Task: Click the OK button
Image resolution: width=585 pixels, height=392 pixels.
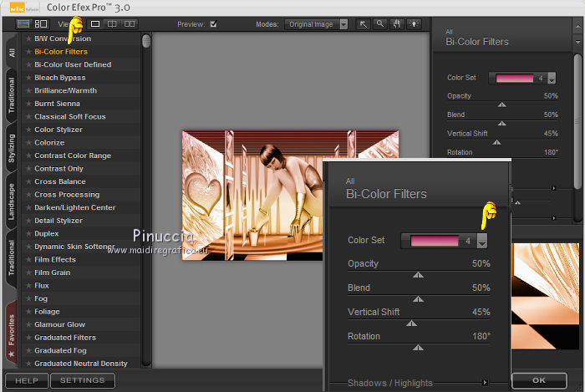Action: point(539,380)
